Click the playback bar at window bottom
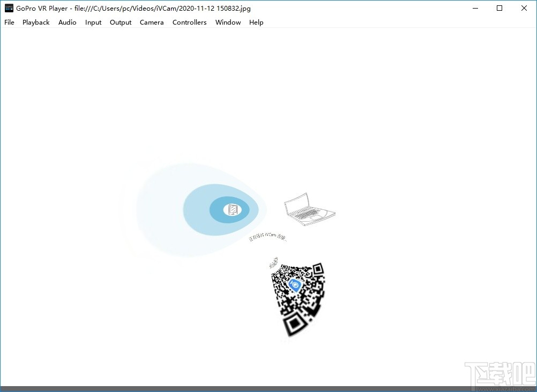 tap(268, 389)
